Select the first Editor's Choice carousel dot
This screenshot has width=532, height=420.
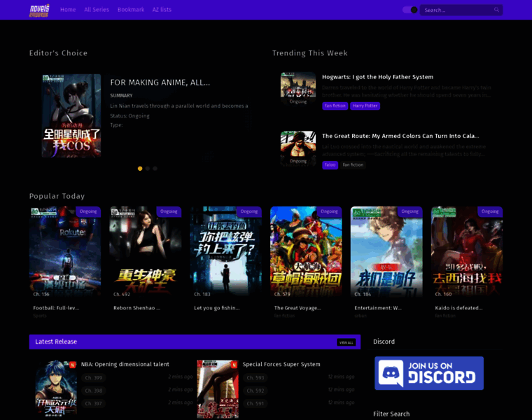click(140, 169)
